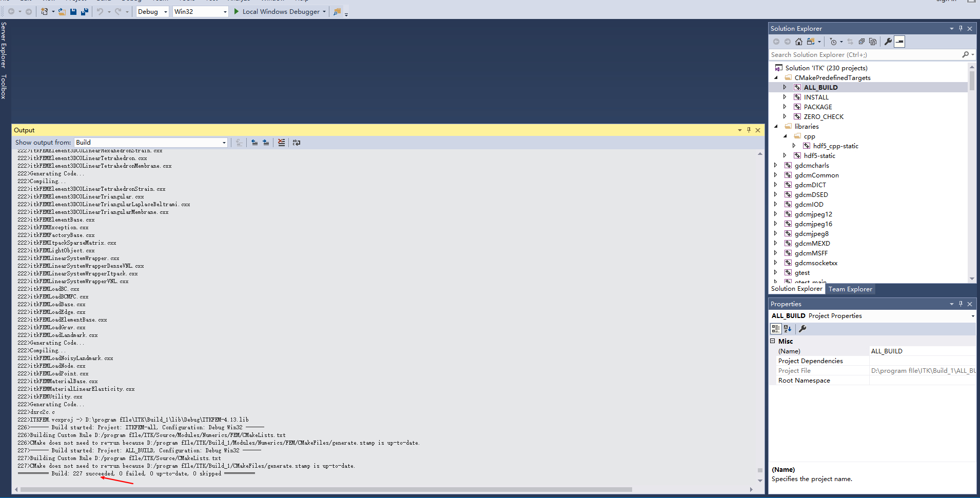Go to previous message in Output
The height and width of the screenshot is (498, 980).
(x=255, y=143)
